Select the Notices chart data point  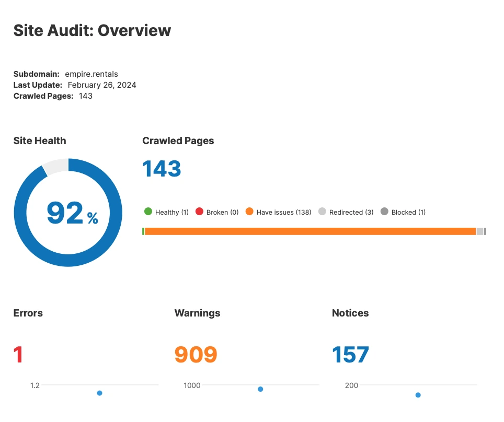(x=418, y=395)
